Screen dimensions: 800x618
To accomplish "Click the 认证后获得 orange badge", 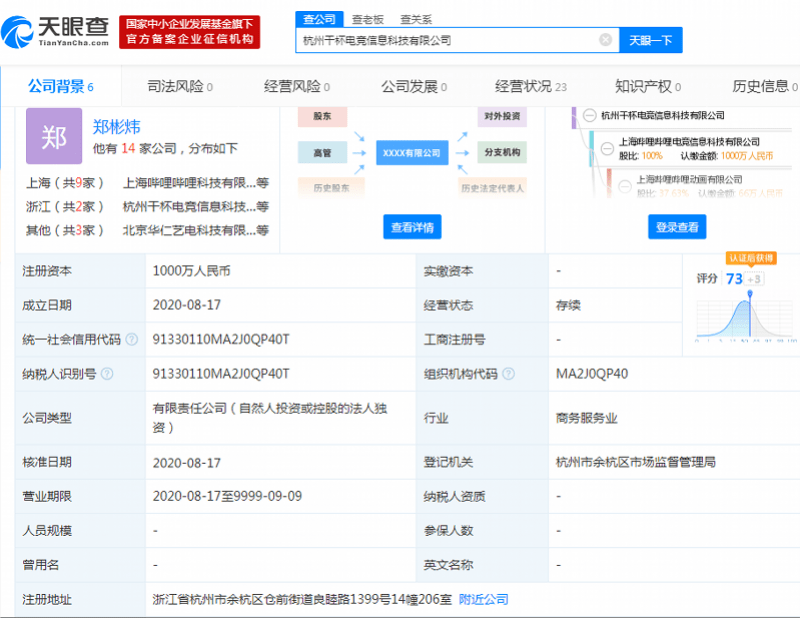I will [x=751, y=258].
